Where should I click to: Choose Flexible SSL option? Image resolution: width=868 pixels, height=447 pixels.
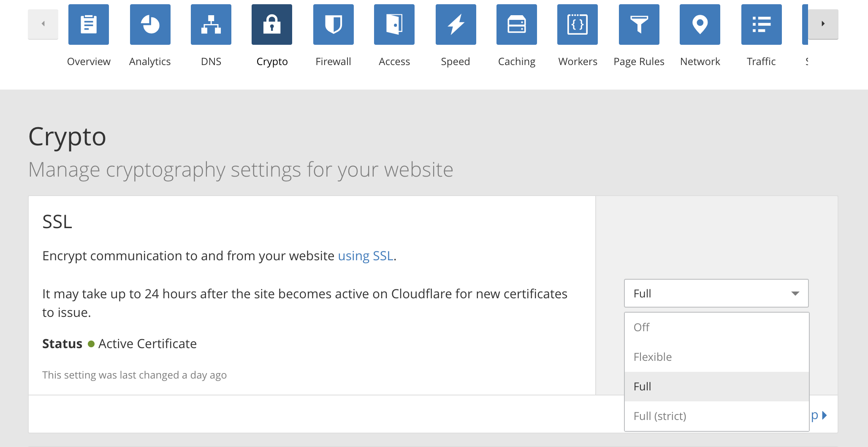[716, 357]
